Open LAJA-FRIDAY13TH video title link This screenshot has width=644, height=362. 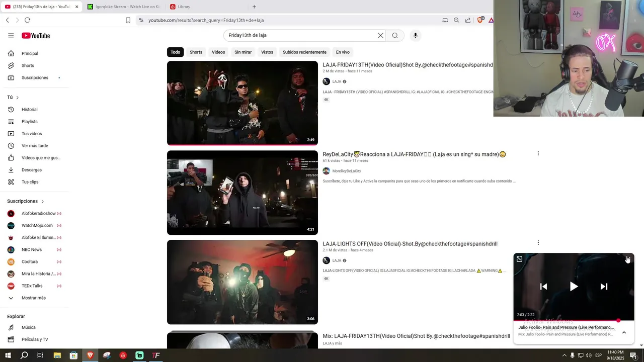[408, 65]
